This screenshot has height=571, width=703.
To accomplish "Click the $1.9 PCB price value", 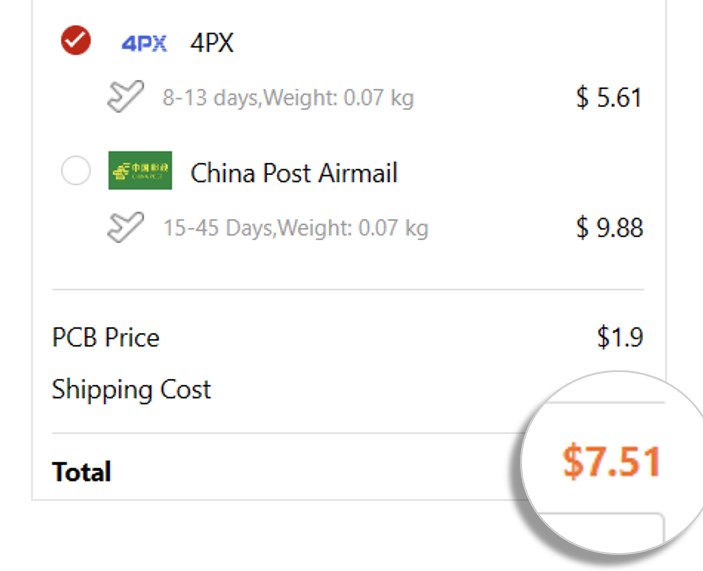I will pyautogui.click(x=619, y=338).
